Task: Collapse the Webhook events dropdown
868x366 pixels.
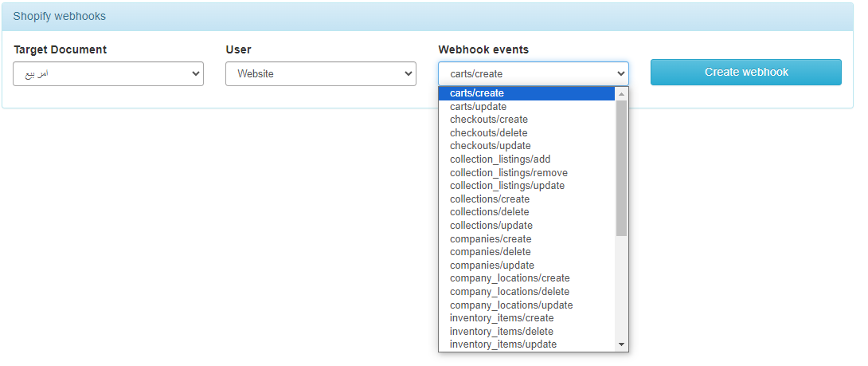Action: [x=533, y=74]
